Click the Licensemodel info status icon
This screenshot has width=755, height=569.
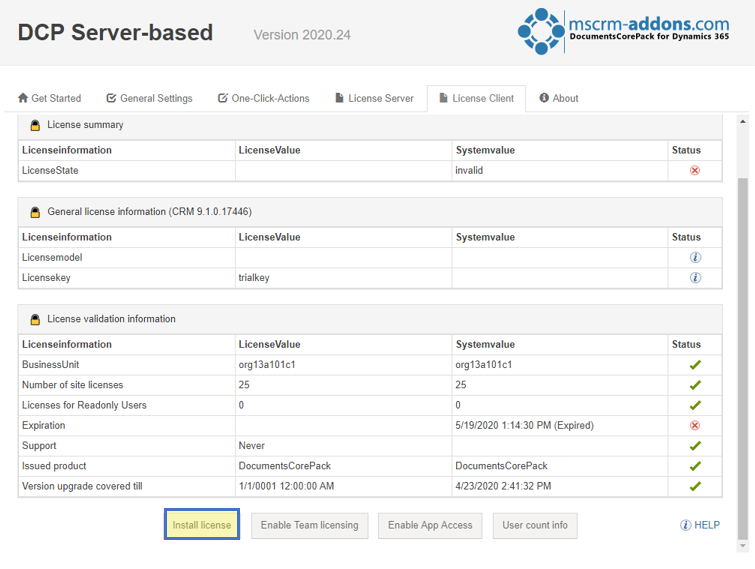click(695, 258)
